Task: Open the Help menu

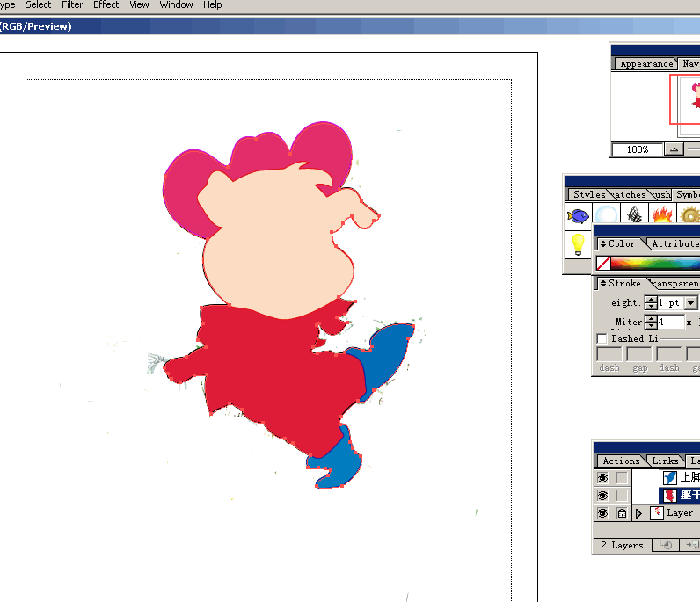Action: (213, 5)
